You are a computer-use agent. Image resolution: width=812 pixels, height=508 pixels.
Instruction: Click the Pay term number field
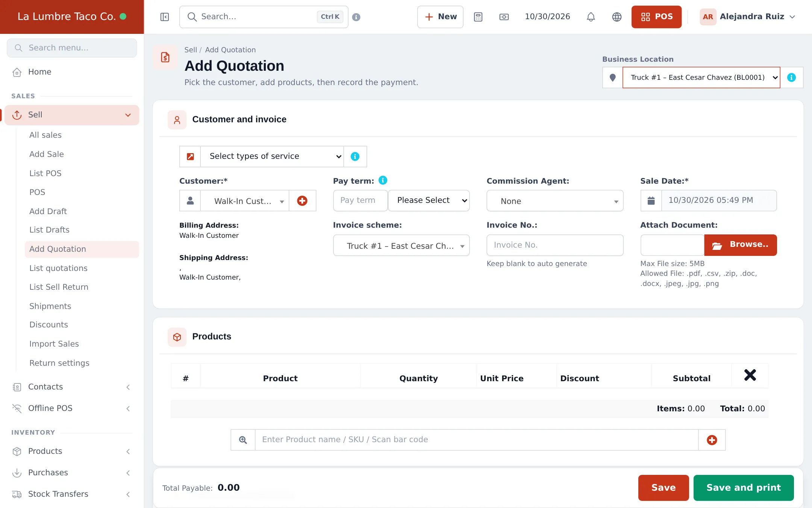[x=360, y=201]
